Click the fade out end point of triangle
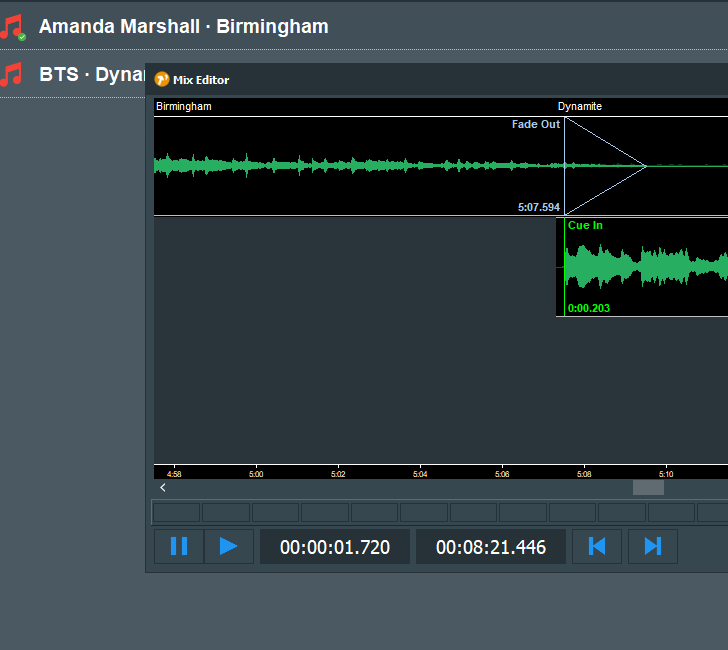The width and height of the screenshot is (728, 650). 646,166
